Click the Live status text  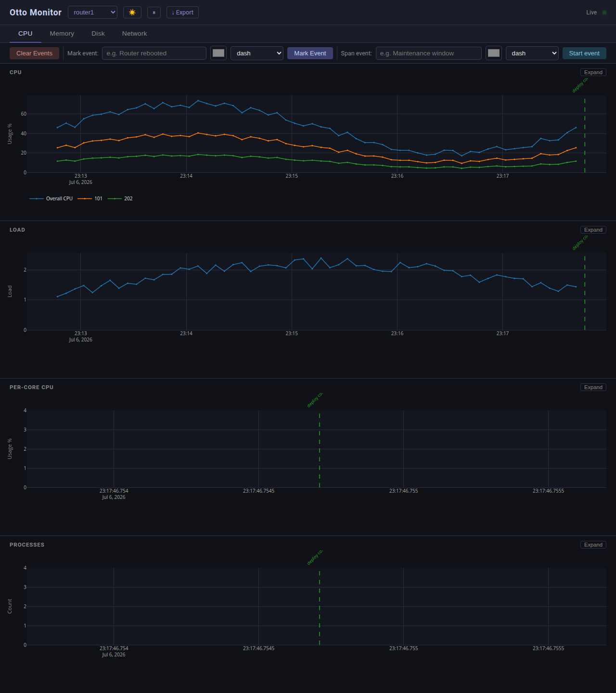click(x=591, y=13)
